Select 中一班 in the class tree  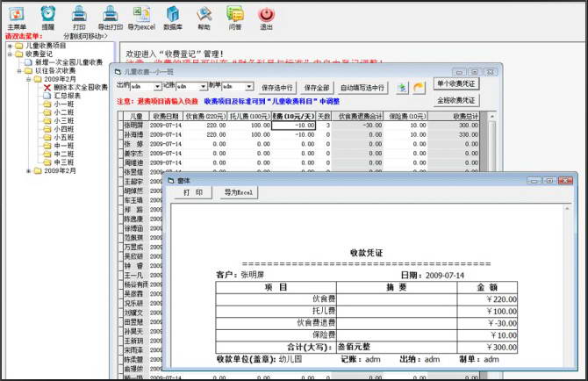pyautogui.click(x=64, y=146)
